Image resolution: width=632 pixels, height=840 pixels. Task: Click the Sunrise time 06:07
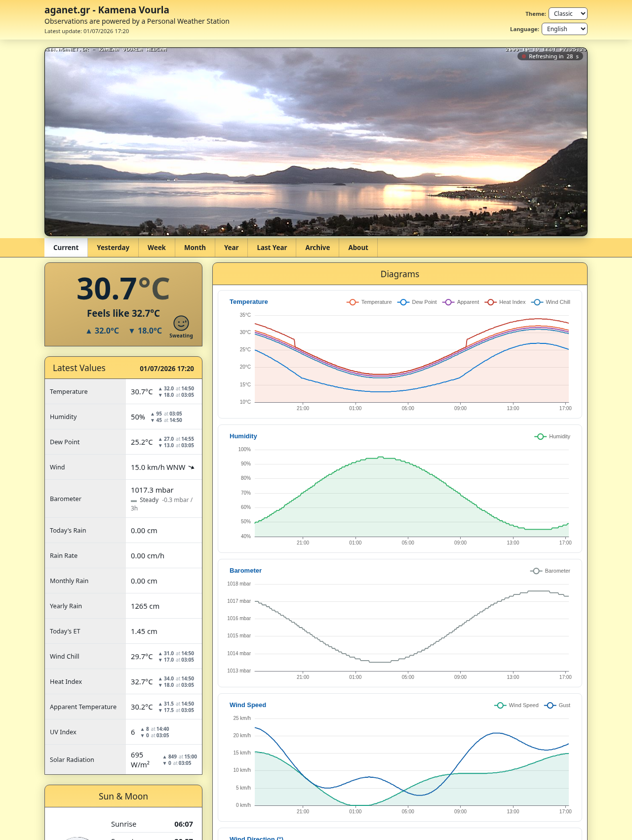[x=184, y=824]
